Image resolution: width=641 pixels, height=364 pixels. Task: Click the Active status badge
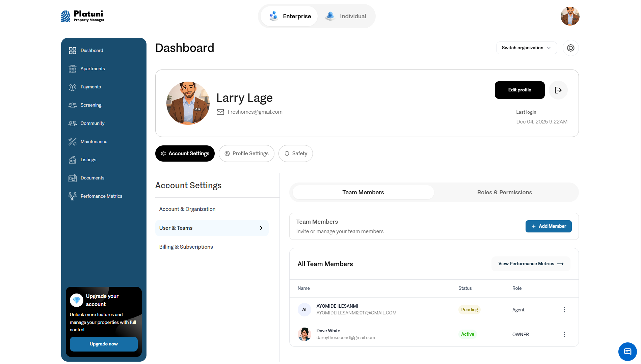point(468,334)
